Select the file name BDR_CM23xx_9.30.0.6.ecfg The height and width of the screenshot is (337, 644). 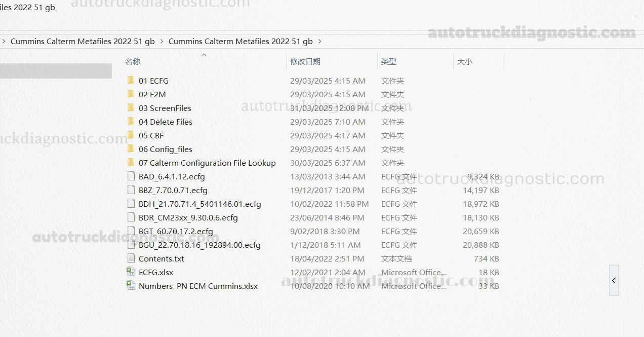pos(188,217)
